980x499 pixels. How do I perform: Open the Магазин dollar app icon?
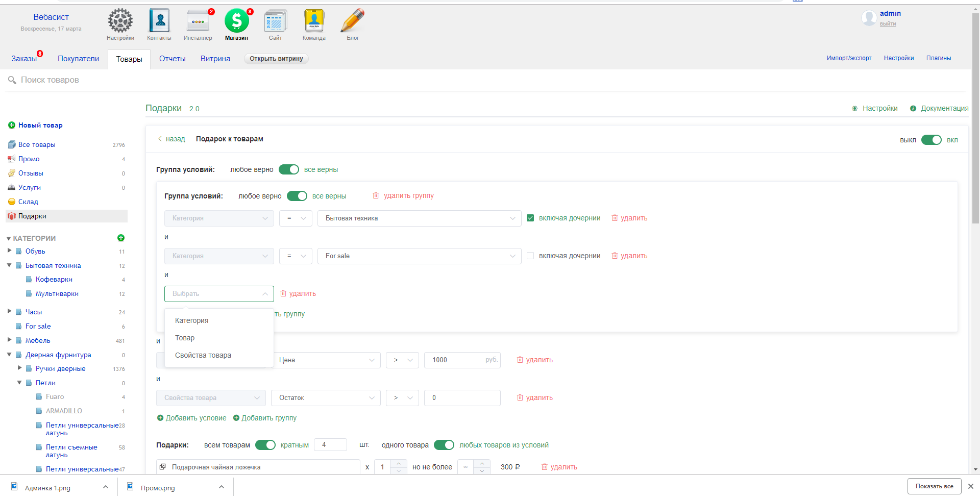[236, 21]
